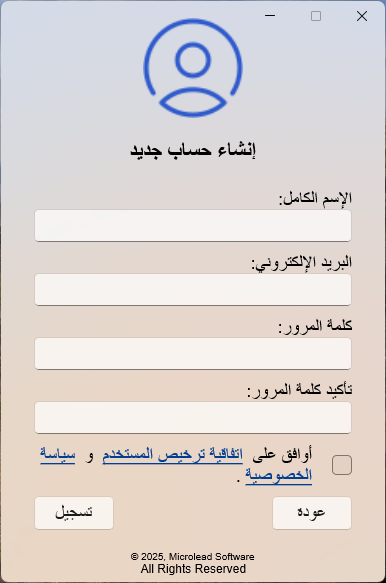Click the Microlead Software copyright text
386x583 pixels.
(x=193, y=557)
